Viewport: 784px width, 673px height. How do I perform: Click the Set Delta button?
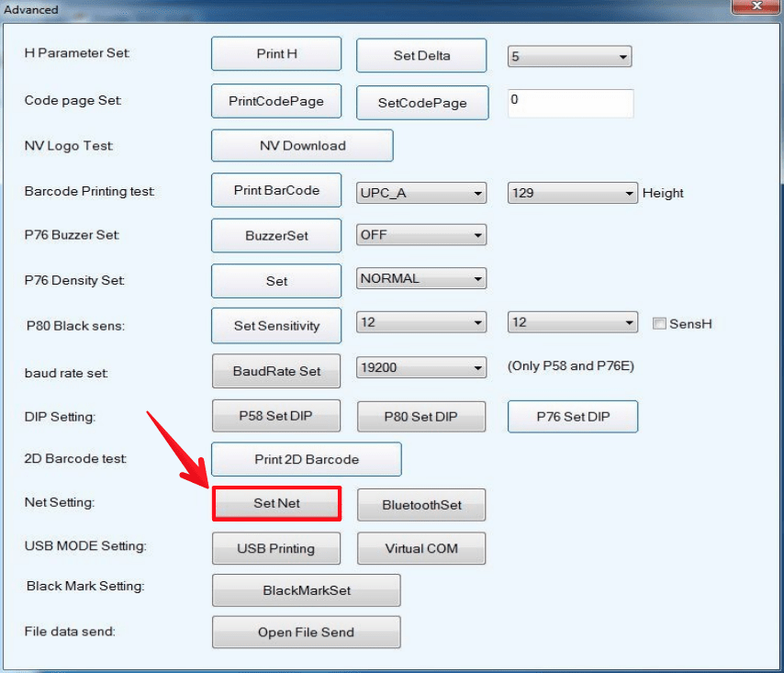point(421,55)
